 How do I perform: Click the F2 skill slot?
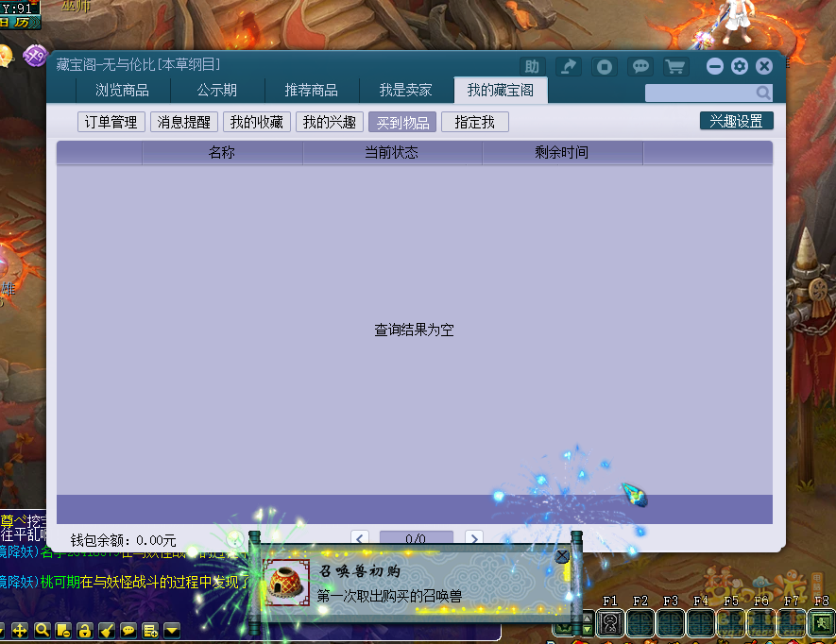[x=640, y=622]
